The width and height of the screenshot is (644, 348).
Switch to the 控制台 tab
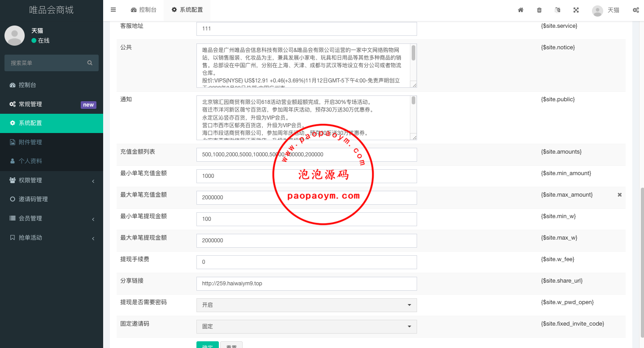144,10
